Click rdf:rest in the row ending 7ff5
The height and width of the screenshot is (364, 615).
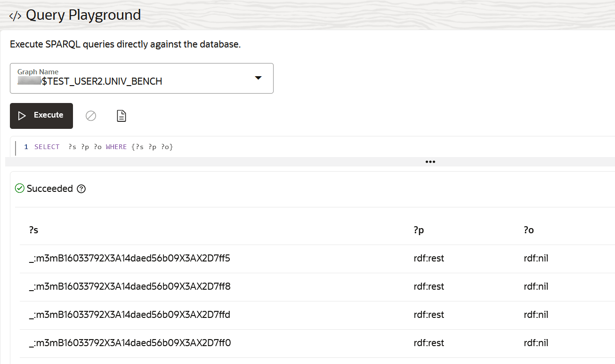(429, 258)
